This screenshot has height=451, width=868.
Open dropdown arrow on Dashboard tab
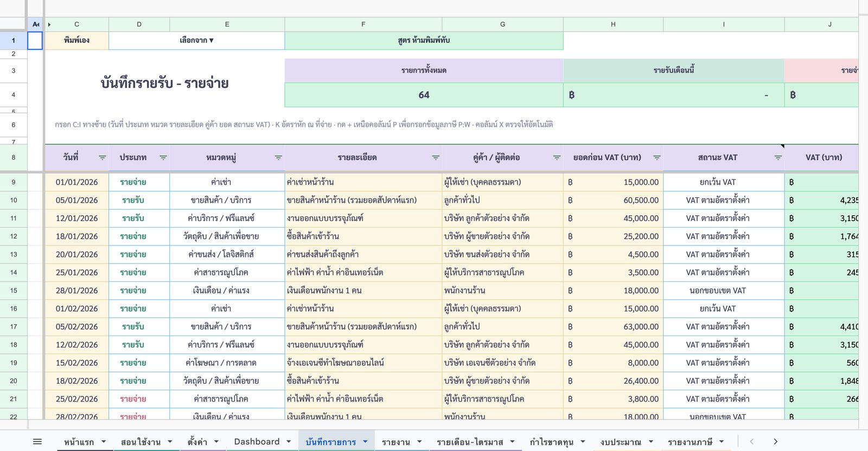click(x=289, y=442)
